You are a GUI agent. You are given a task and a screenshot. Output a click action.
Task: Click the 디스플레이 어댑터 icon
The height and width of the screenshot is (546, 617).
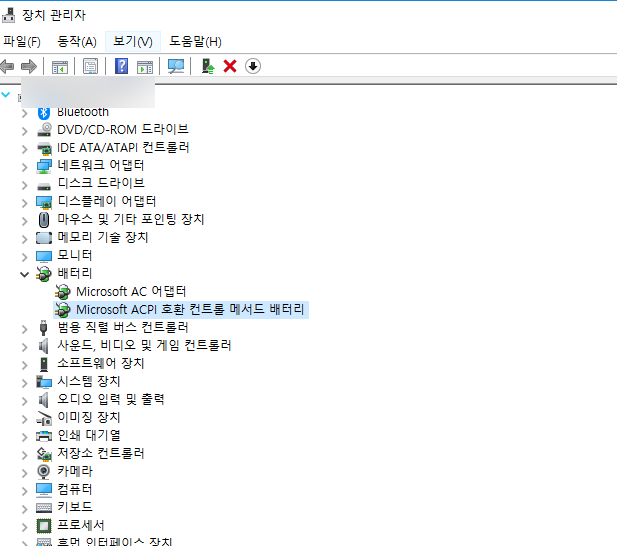coord(44,203)
